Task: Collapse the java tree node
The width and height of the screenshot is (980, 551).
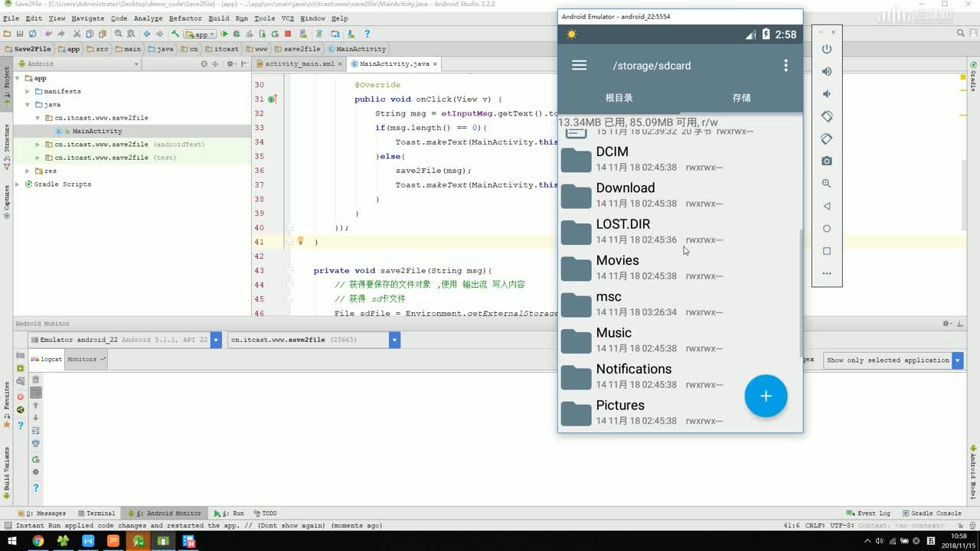Action: click(x=28, y=104)
